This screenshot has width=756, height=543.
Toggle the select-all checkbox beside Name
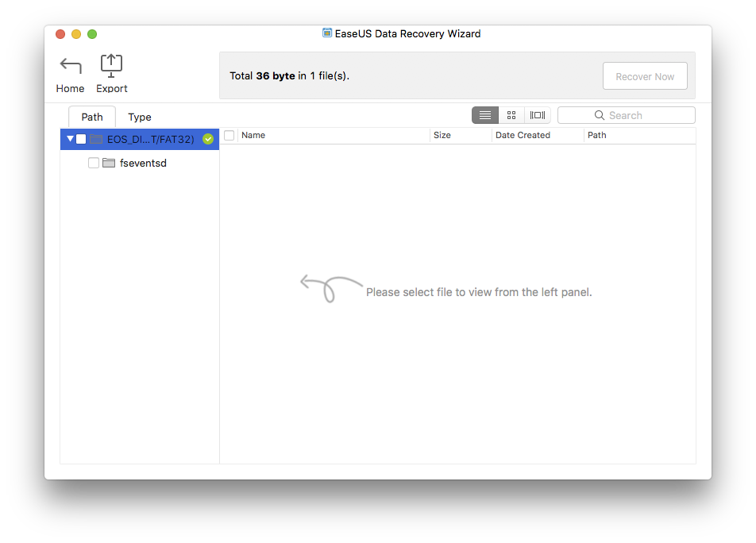(229, 136)
